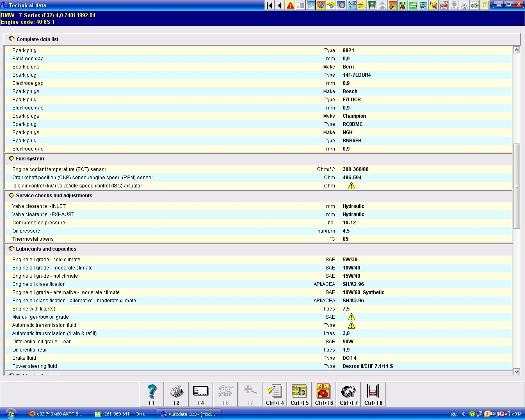Click the red warning triangle toolbar icon
Image resolution: width=525 pixels, height=420 pixels.
pos(290,5)
